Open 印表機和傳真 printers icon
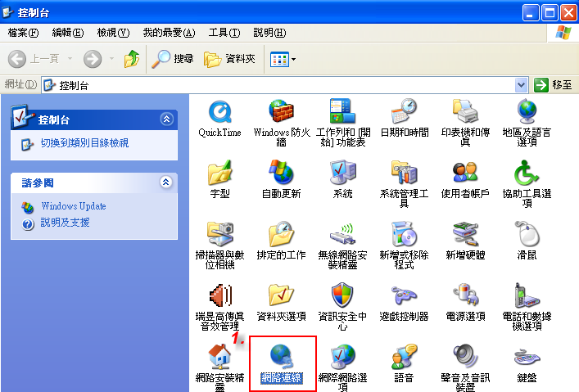Screen dimensions: 579x392 point(465,111)
